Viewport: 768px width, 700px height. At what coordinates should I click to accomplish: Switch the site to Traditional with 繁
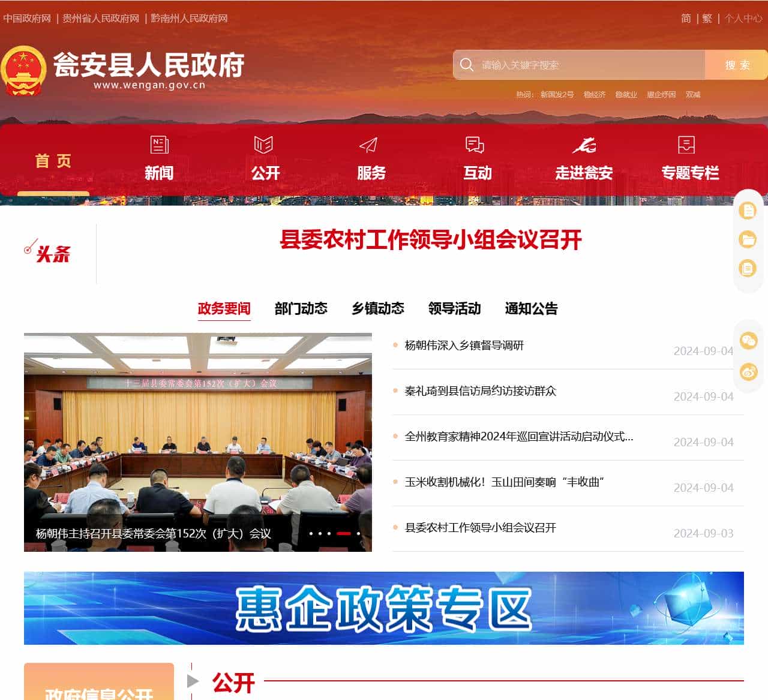[x=707, y=19]
